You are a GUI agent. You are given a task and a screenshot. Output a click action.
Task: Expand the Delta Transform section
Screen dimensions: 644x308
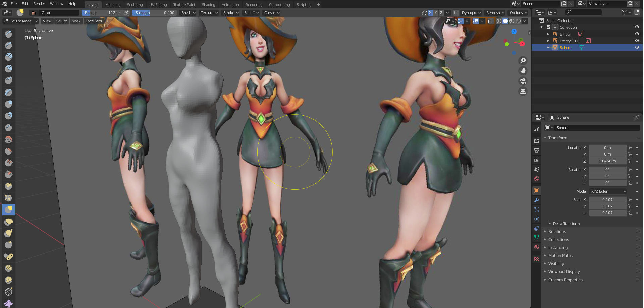[566, 224]
